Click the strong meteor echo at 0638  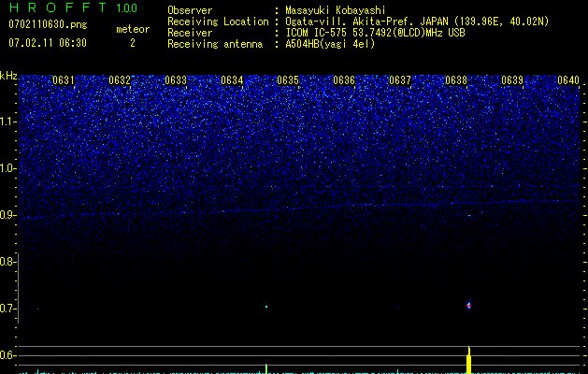tap(468, 306)
